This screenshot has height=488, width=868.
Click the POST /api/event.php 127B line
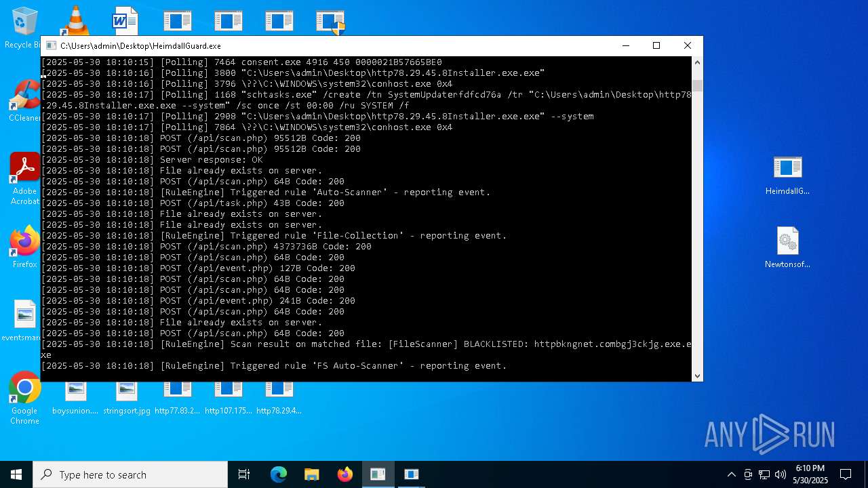[198, 268]
